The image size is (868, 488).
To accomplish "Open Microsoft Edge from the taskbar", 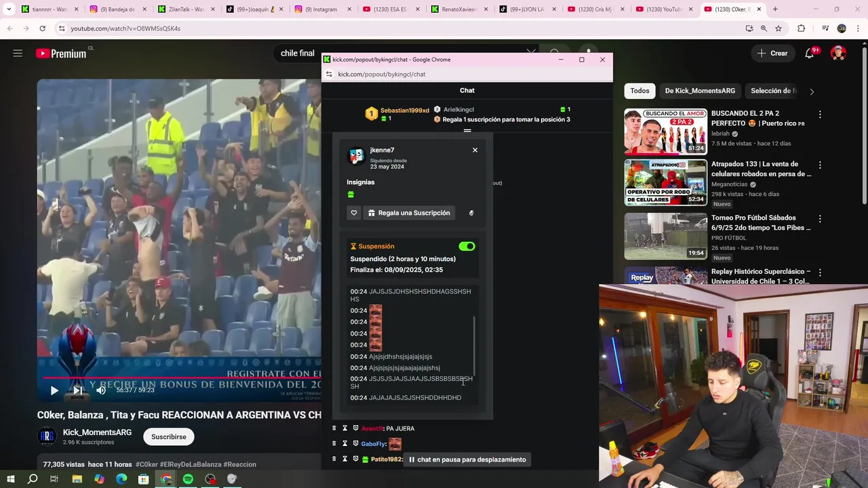I will (121, 479).
